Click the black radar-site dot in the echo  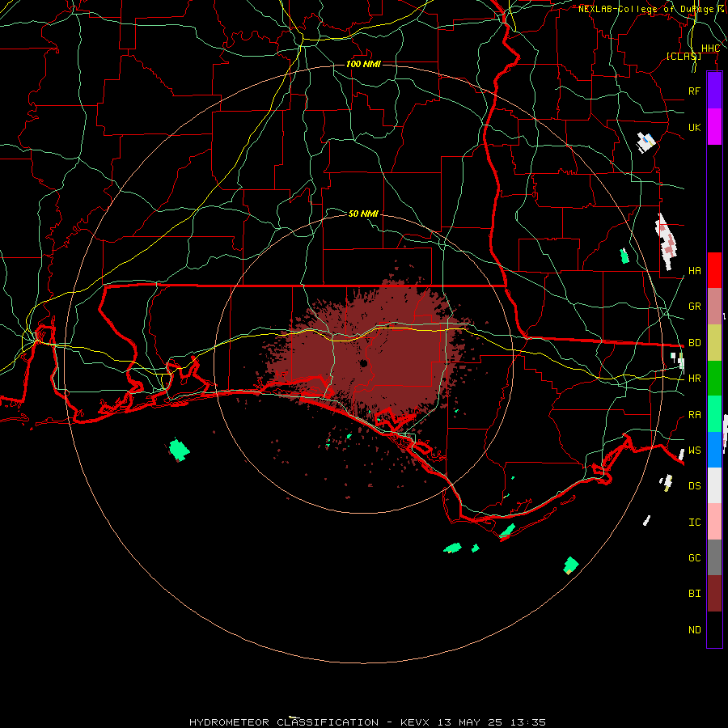tap(363, 363)
